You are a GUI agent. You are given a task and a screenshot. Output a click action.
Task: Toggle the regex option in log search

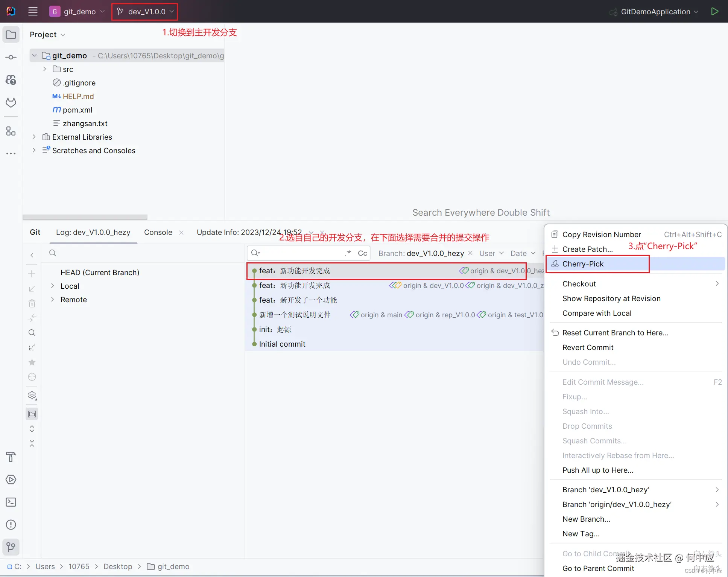[x=348, y=253]
